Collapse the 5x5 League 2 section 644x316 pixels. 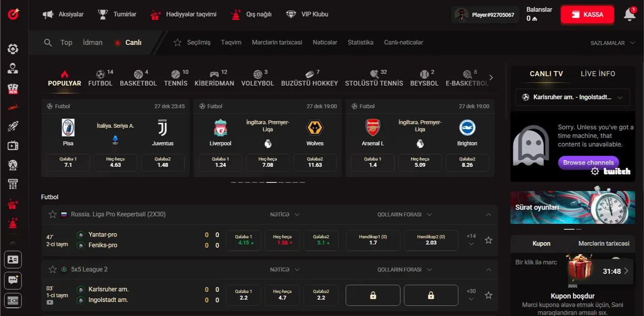coord(488,270)
